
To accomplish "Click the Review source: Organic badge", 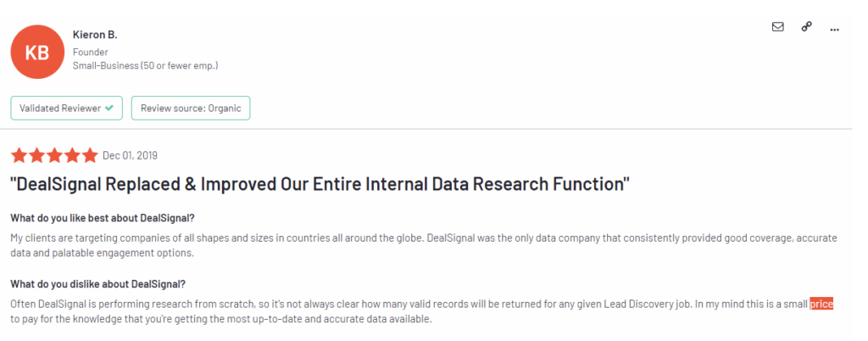I will [x=191, y=109].
